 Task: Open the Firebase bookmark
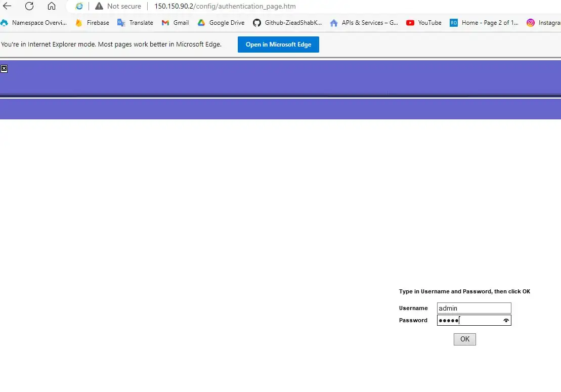pos(93,23)
